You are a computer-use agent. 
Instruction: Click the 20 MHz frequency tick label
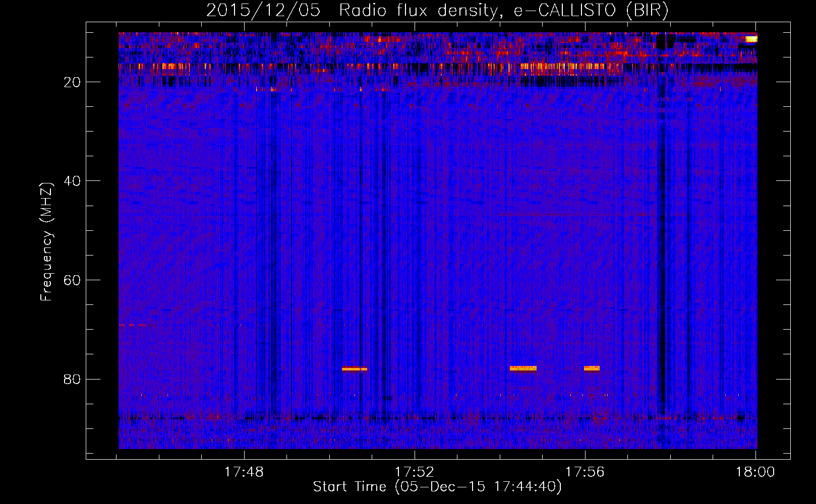click(72, 82)
